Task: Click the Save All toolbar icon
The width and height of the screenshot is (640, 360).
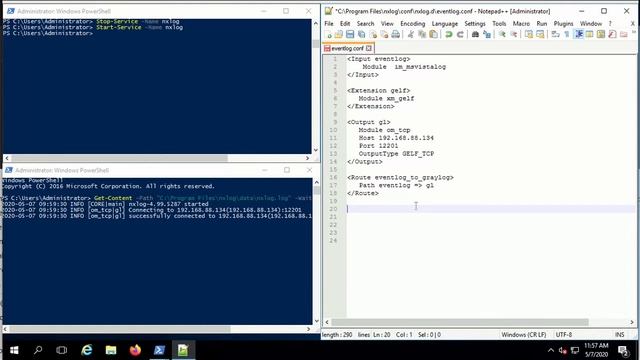Action: click(x=361, y=35)
